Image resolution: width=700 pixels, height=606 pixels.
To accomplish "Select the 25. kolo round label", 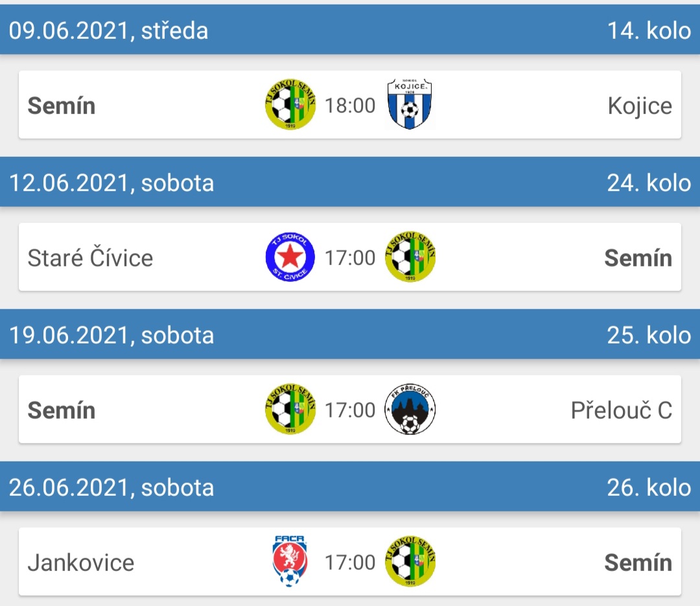I will click(x=649, y=335).
